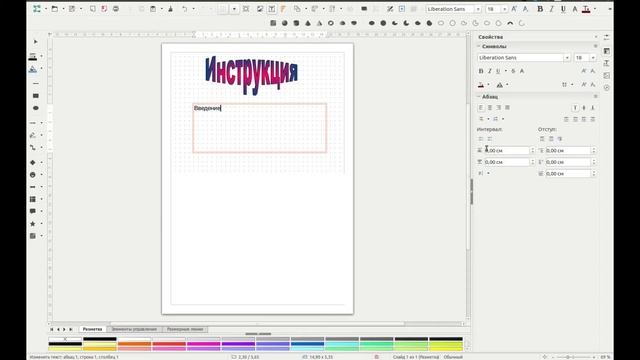Toggle Bold in the sidebar Символы section

pos(481,71)
